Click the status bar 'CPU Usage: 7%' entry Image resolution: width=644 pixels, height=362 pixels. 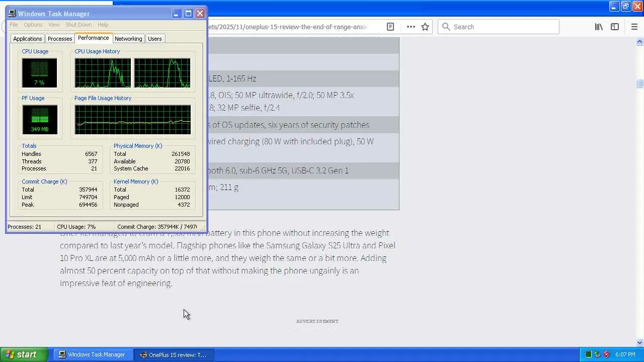(x=84, y=227)
